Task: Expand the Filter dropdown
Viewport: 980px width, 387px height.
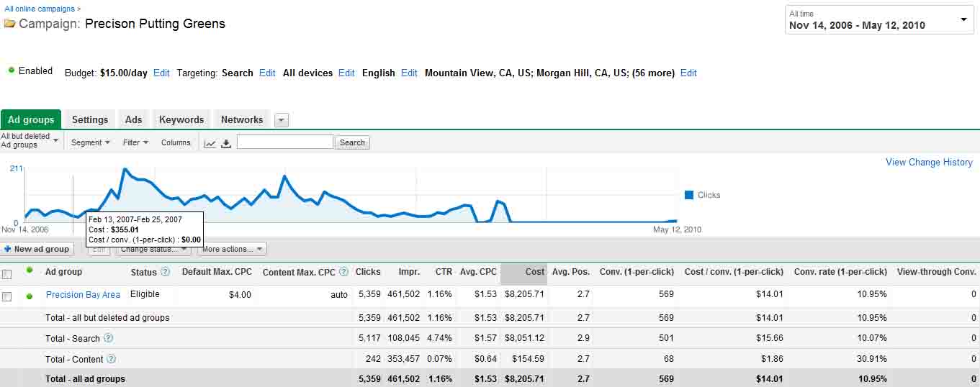Action: (x=135, y=142)
